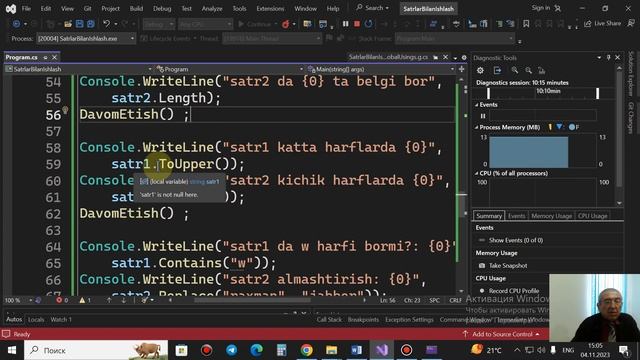The width and height of the screenshot is (640, 360).
Task: Click the Hot Reload flame icon
Action: pyautogui.click(x=285, y=24)
